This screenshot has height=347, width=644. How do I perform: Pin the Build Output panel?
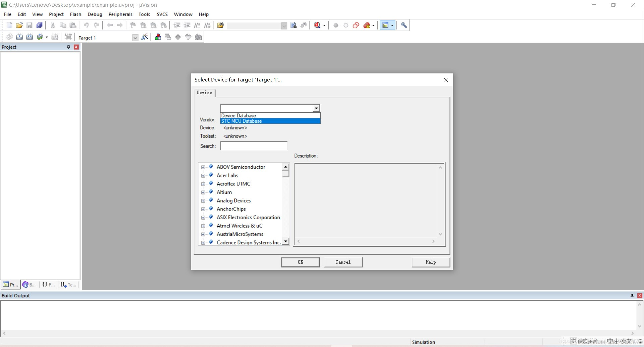pyautogui.click(x=632, y=296)
